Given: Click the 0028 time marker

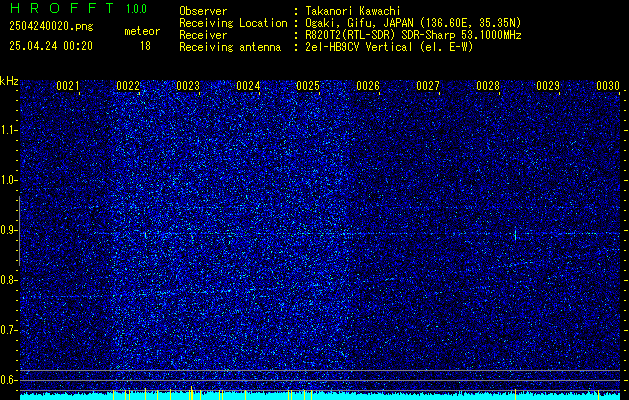Looking at the screenshot, I should tap(488, 86).
